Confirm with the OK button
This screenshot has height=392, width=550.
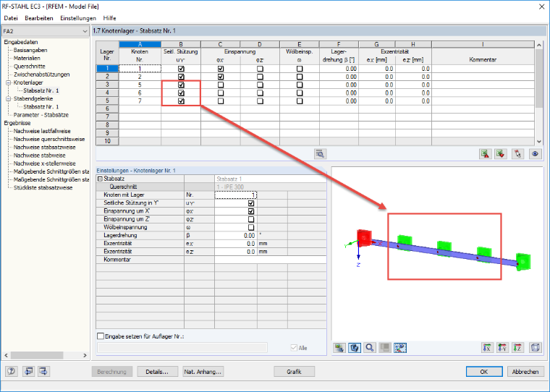tap(484, 372)
